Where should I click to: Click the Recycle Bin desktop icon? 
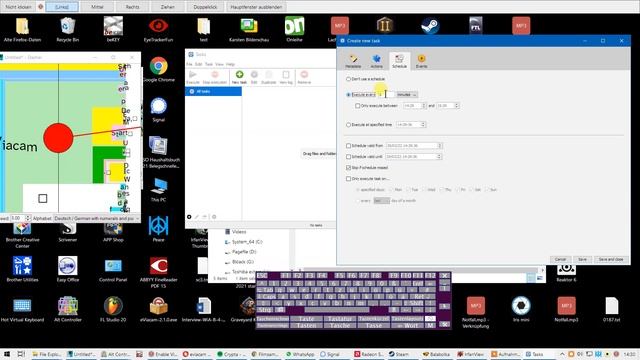(68, 29)
